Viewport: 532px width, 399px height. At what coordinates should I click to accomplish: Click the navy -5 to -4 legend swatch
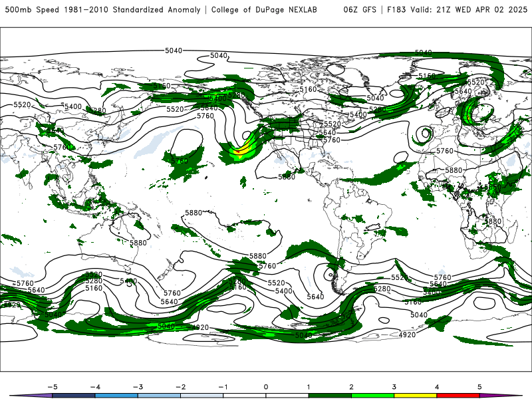click(x=74, y=396)
